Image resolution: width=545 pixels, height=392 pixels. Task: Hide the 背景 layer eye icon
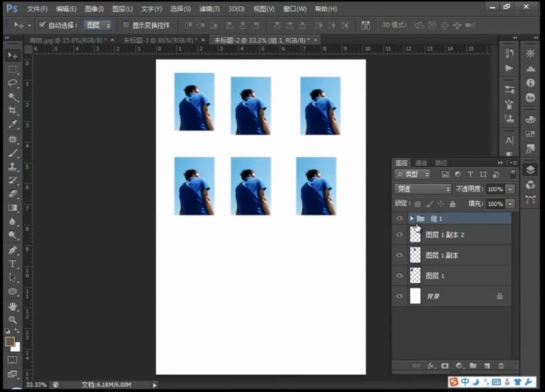[400, 296]
